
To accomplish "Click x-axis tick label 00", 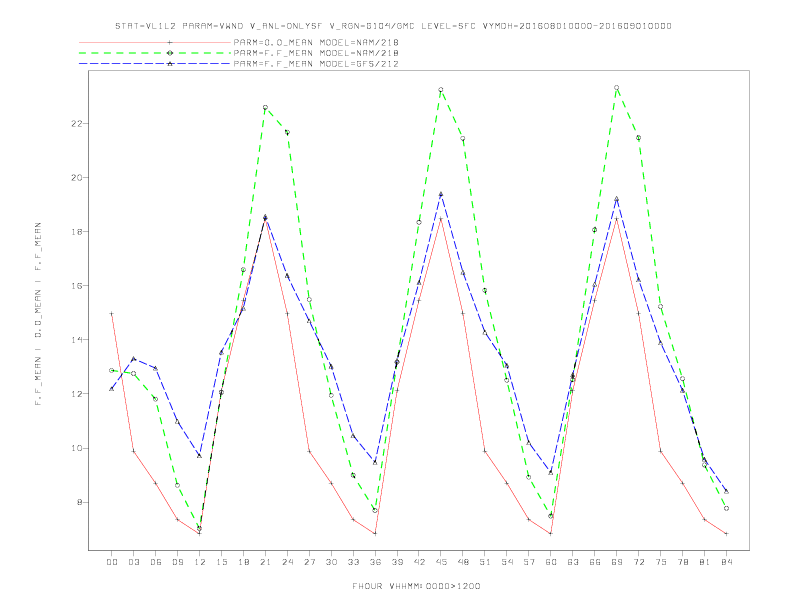I will point(112,562).
